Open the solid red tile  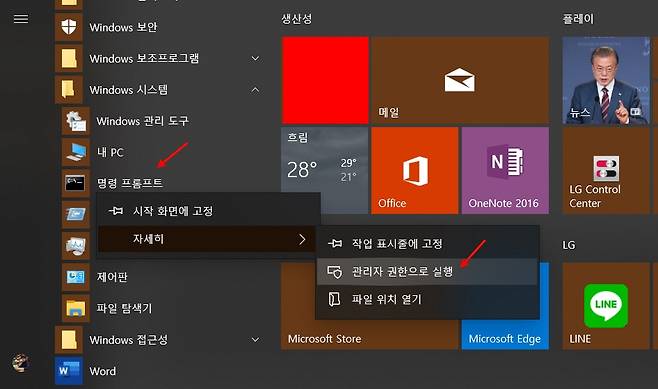pos(325,80)
